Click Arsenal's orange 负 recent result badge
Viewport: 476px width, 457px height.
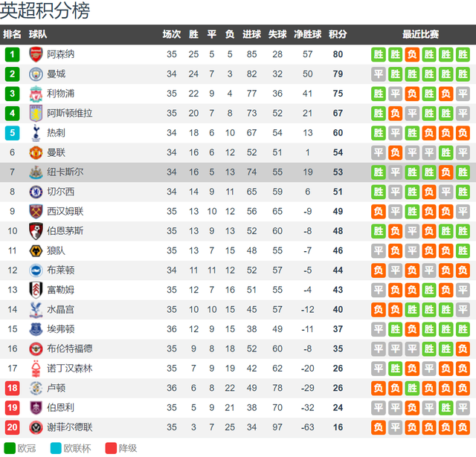tap(412, 54)
